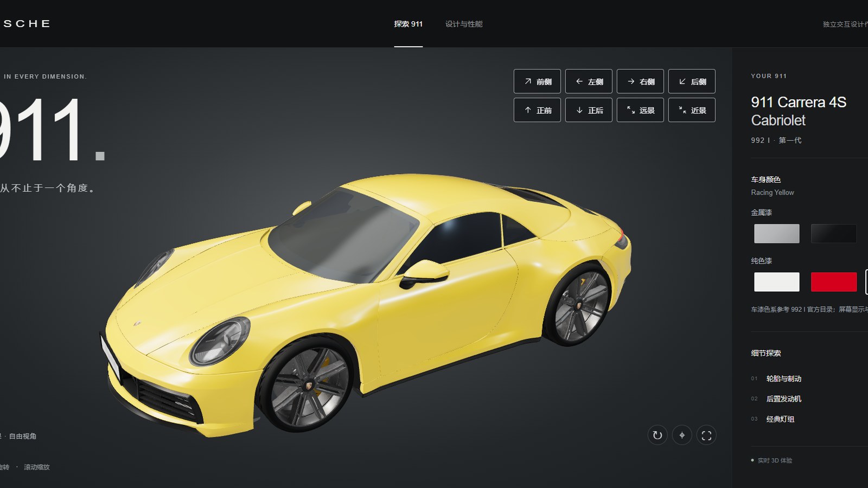
Task: Click the 滚动缩放 hint text
Action: tap(36, 467)
